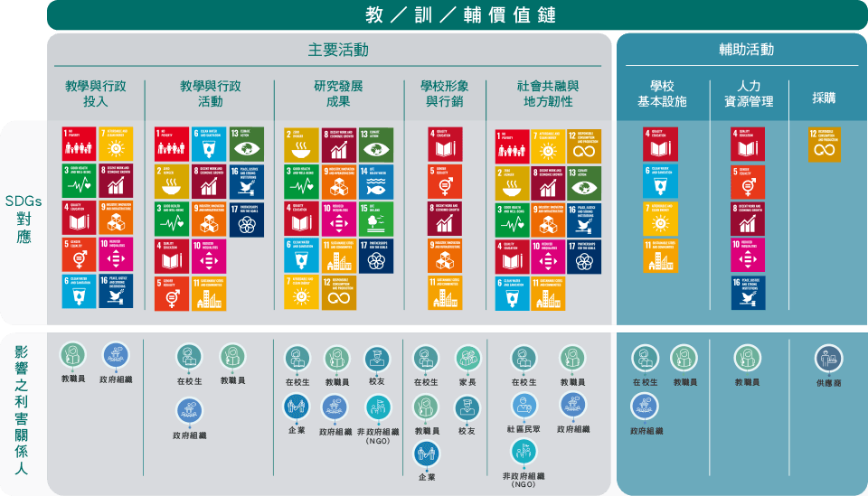Screen dimensions: 868x496
Task: Click SDG 12 icon under 社會共融與地方韌性
Action: click(583, 146)
